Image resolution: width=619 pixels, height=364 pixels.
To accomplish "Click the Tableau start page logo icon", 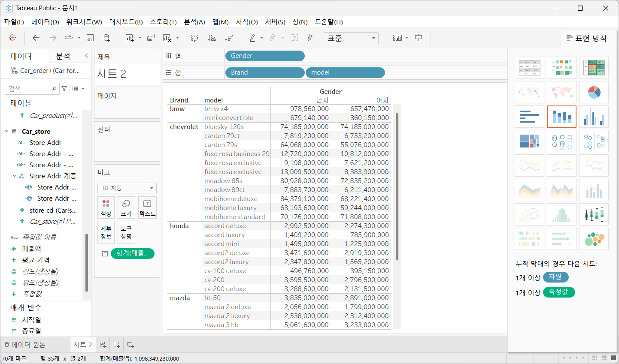I will 12,38.
